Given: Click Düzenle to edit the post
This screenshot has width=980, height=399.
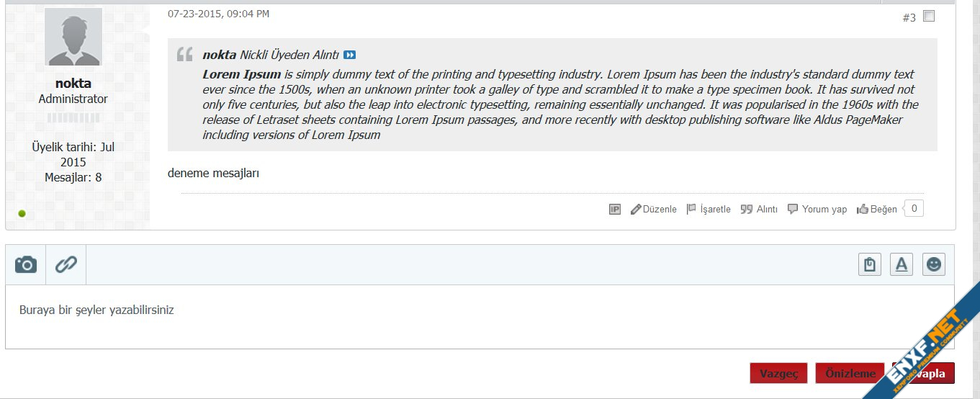Looking at the screenshot, I should (x=654, y=210).
